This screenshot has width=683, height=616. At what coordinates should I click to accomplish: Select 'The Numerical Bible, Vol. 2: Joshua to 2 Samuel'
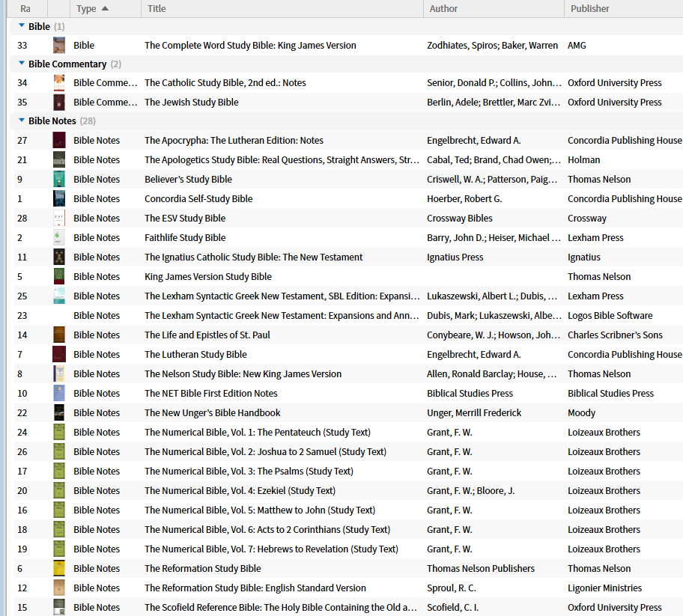tap(265, 452)
